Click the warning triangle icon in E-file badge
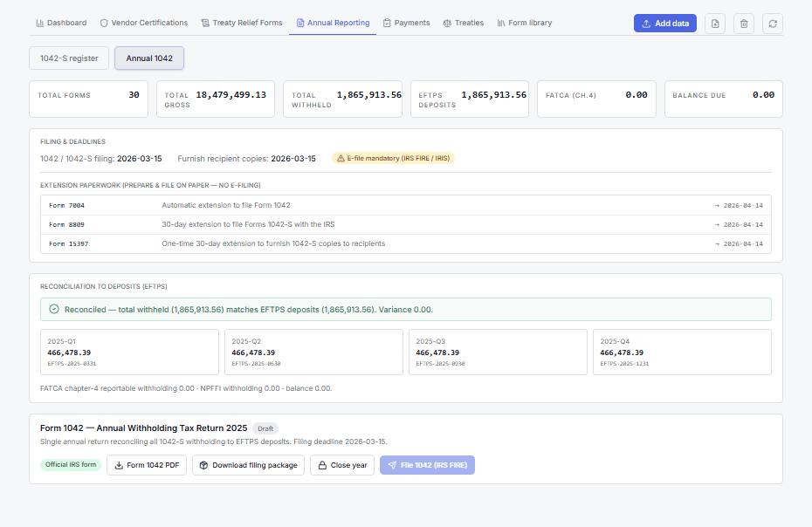Image resolution: width=812 pixels, height=527 pixels. click(341, 159)
